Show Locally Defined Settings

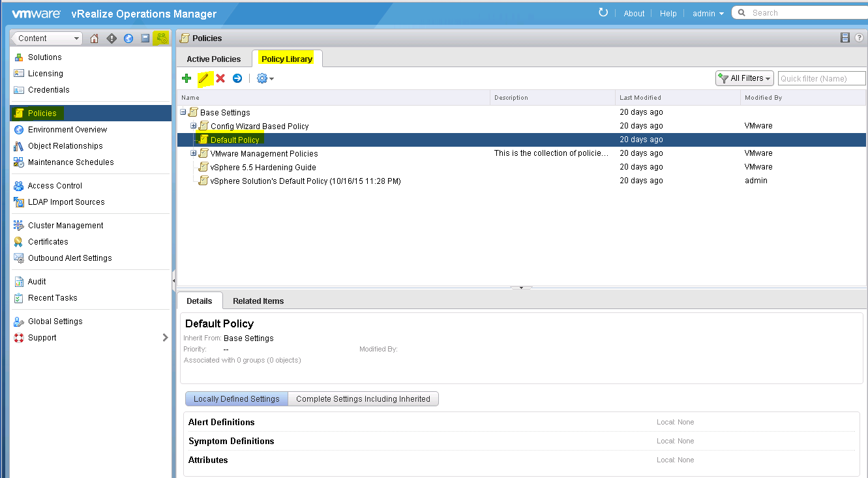point(237,399)
